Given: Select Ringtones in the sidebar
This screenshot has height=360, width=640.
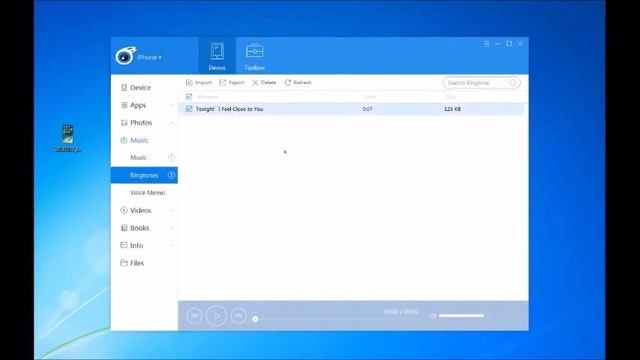Looking at the screenshot, I should coord(144,175).
